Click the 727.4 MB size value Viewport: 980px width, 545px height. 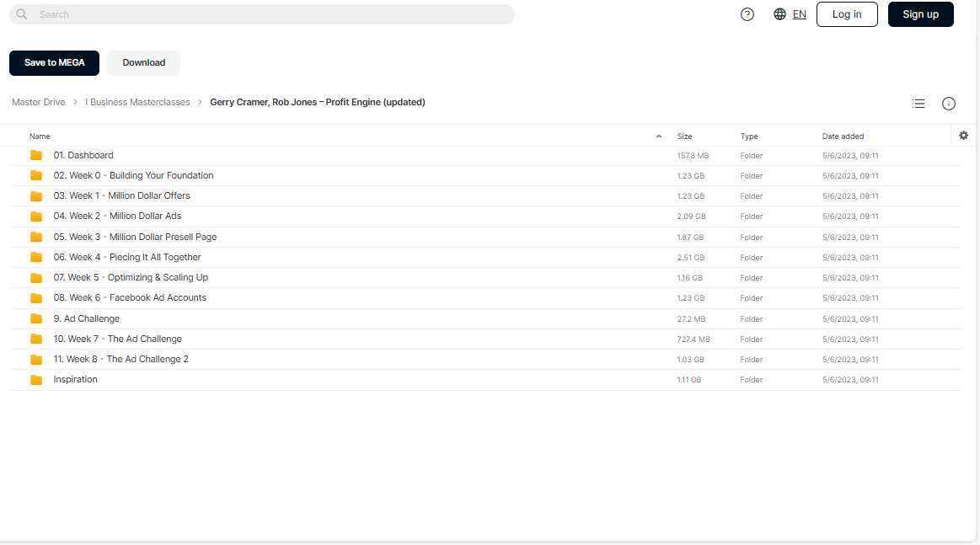click(693, 339)
